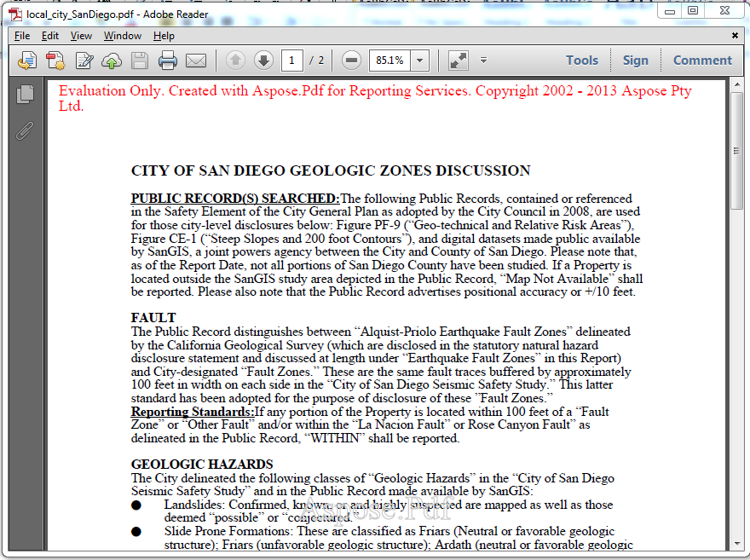Open the File menu
Viewport: 750px width, 560px height.
coord(22,36)
